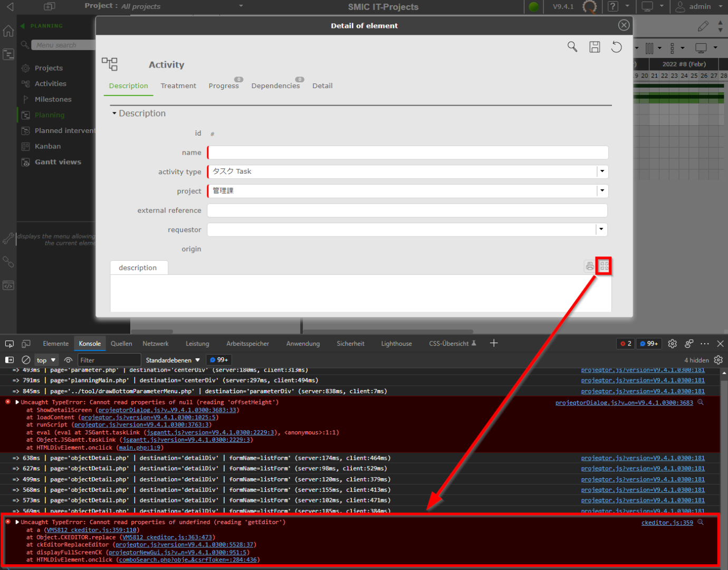This screenshot has height=570, width=728.
Task: Click the console Filter input box
Action: click(x=109, y=360)
